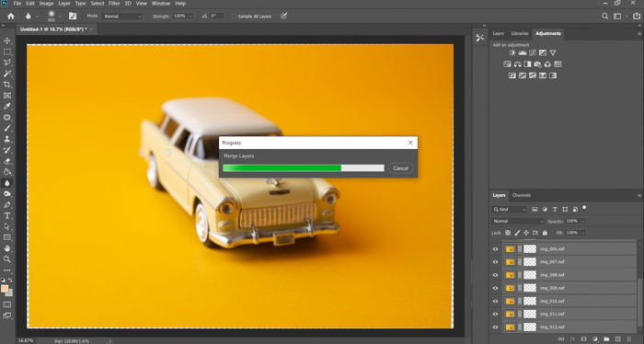Hide the img_007.nef layer
This screenshot has width=644, height=344.
click(495, 262)
